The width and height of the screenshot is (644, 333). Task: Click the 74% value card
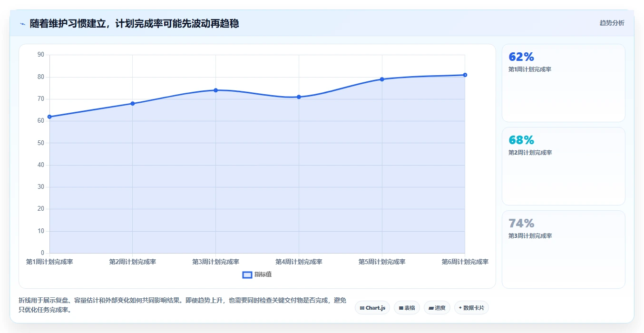(x=563, y=250)
